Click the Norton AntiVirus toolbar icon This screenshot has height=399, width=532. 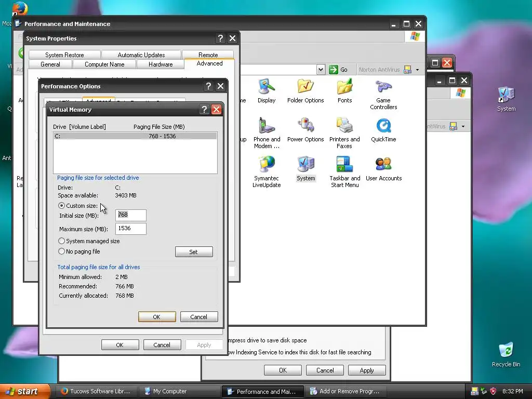click(407, 70)
